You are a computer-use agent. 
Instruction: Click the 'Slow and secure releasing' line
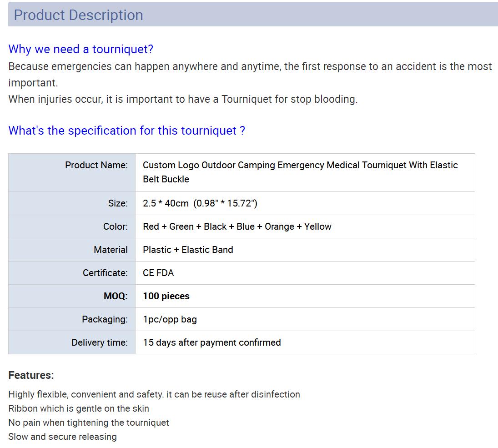click(x=62, y=437)
